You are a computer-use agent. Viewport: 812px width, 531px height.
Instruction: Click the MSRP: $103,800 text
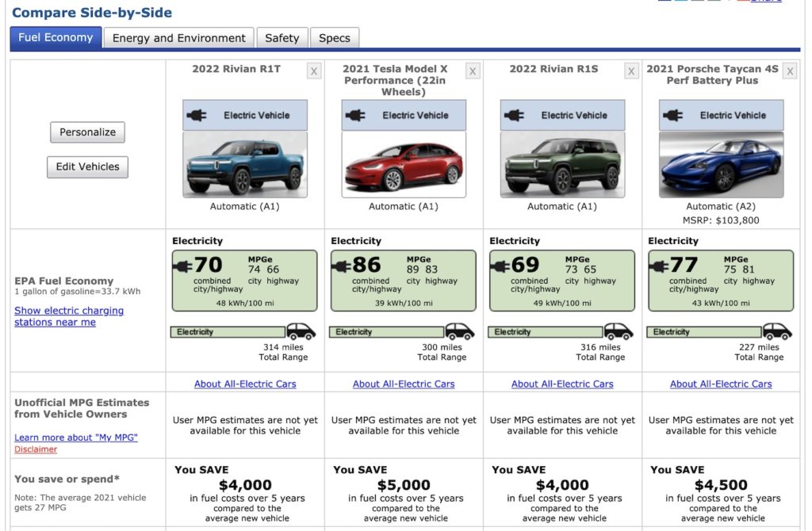tap(721, 220)
